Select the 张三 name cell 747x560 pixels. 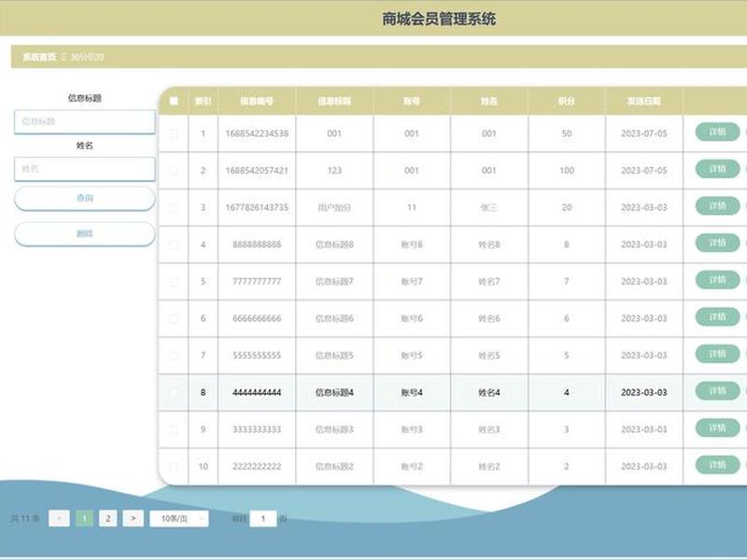coord(489,207)
